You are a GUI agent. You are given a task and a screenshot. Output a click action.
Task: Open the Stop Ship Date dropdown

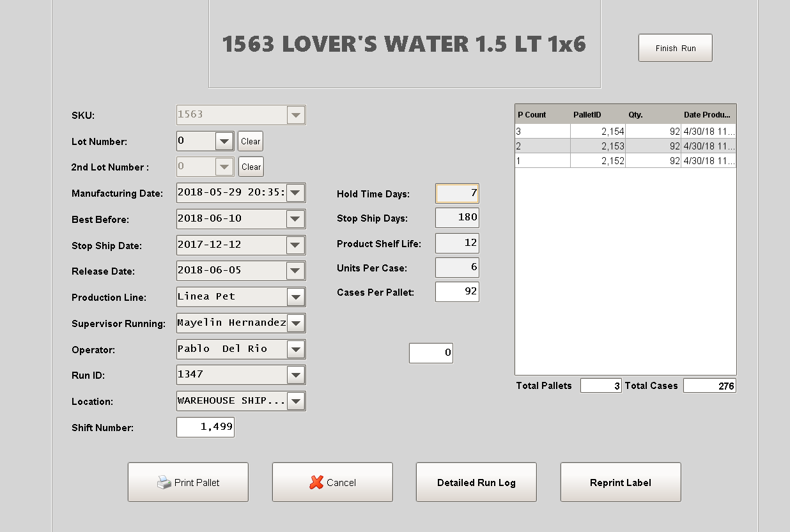pos(295,245)
